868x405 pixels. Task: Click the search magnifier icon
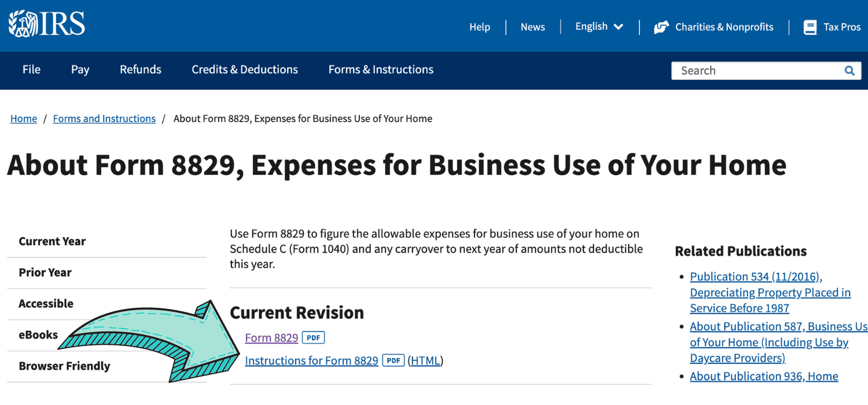tap(849, 70)
